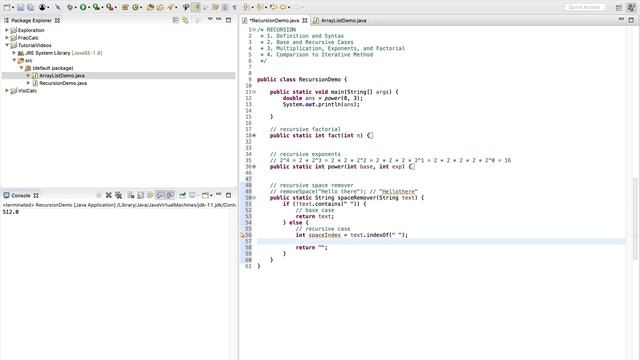Collapse main method fold at line 11
Screen dimensions: 640x360
coord(254,92)
